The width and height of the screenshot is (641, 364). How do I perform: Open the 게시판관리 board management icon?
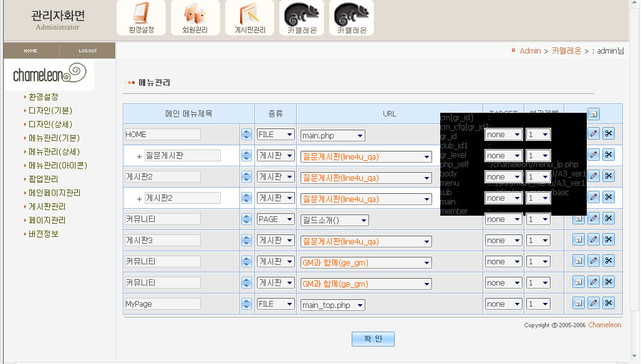click(x=249, y=17)
